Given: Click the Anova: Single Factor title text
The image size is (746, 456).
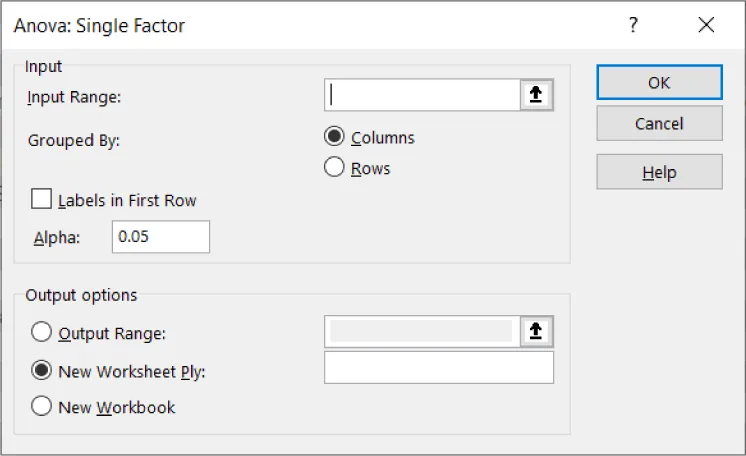Looking at the screenshot, I should click(x=99, y=26).
